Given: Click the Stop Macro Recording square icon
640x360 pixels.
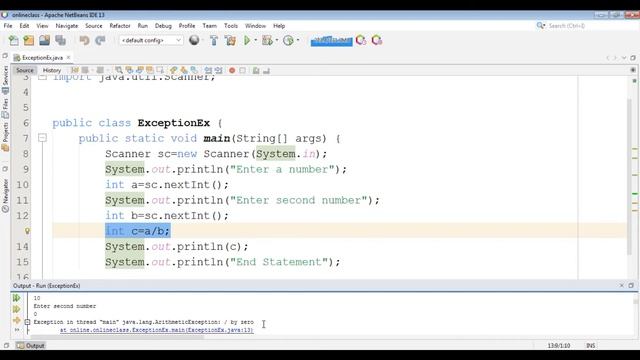Looking at the screenshot, I should [242, 70].
